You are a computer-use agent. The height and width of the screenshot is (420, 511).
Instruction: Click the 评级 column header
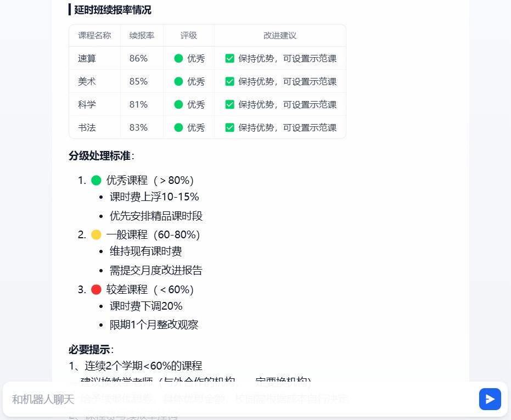189,35
